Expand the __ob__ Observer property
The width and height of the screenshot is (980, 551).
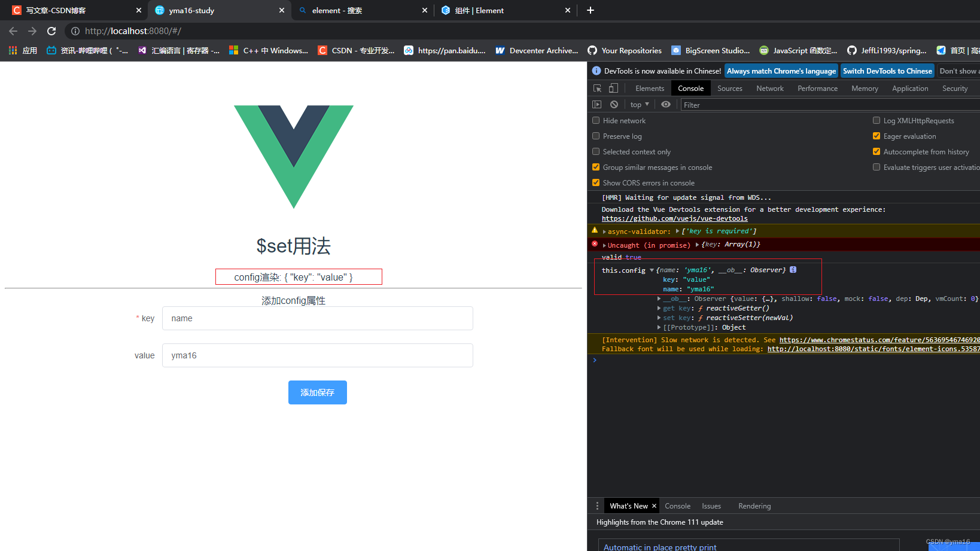click(x=659, y=299)
